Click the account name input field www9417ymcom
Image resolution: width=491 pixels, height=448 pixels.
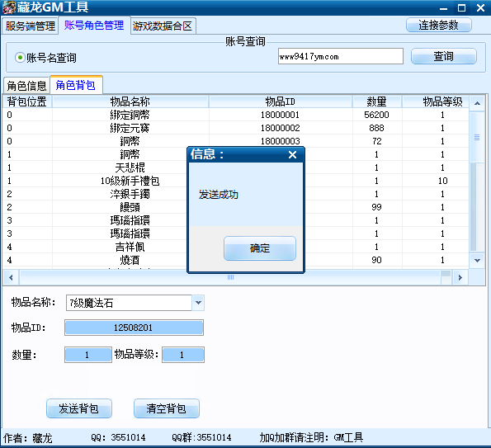[340, 56]
